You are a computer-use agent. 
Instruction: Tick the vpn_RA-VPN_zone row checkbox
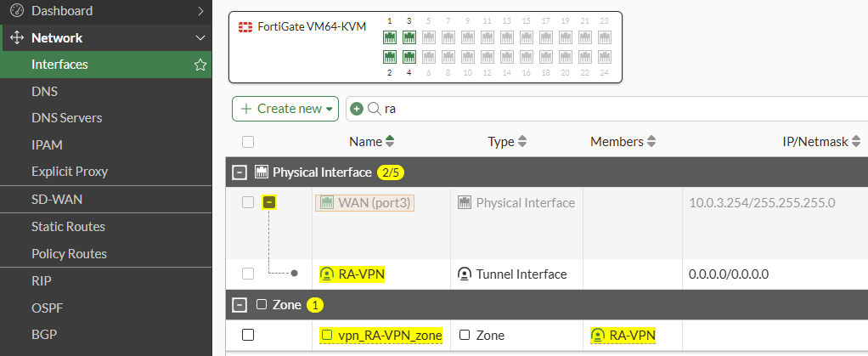point(248,335)
